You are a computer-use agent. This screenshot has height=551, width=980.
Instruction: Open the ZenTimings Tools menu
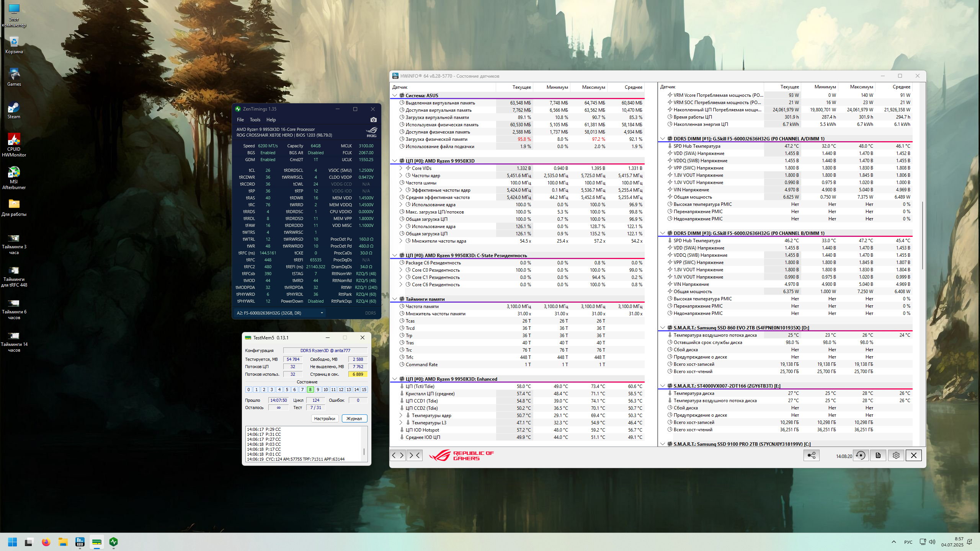click(255, 120)
